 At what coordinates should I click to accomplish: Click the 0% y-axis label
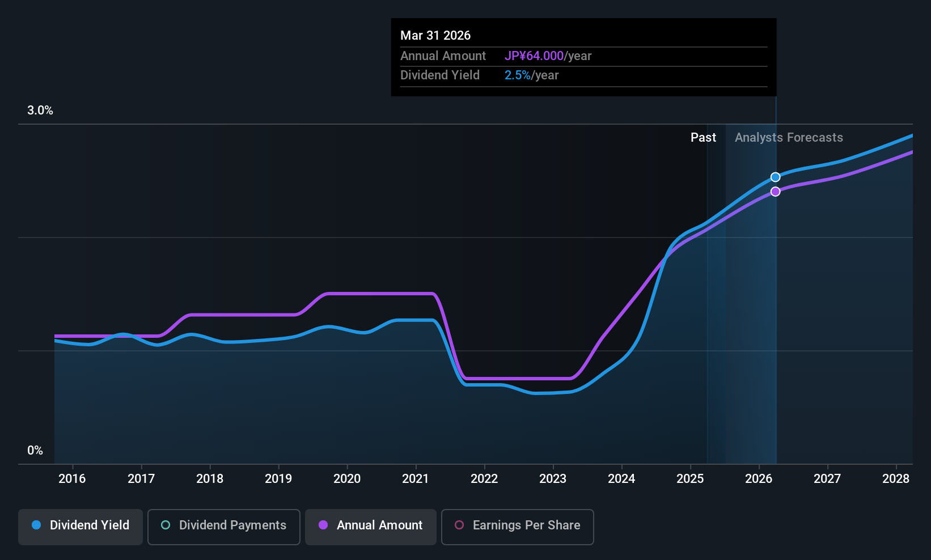pos(35,451)
